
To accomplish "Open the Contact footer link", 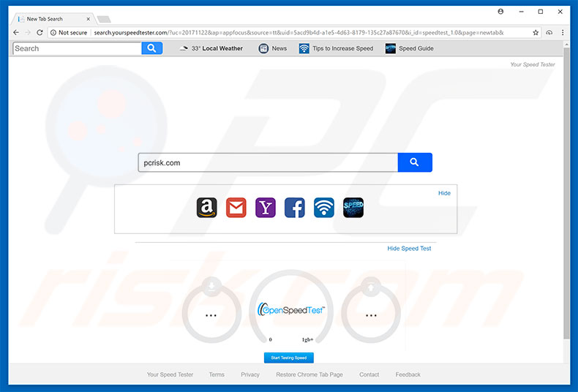I will click(369, 374).
